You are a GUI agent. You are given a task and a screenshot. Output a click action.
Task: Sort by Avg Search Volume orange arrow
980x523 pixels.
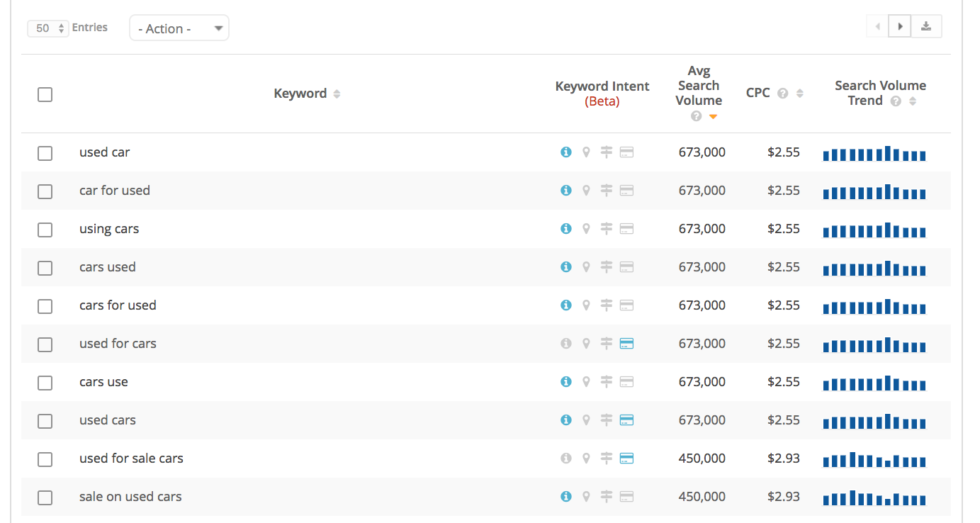coord(713,117)
